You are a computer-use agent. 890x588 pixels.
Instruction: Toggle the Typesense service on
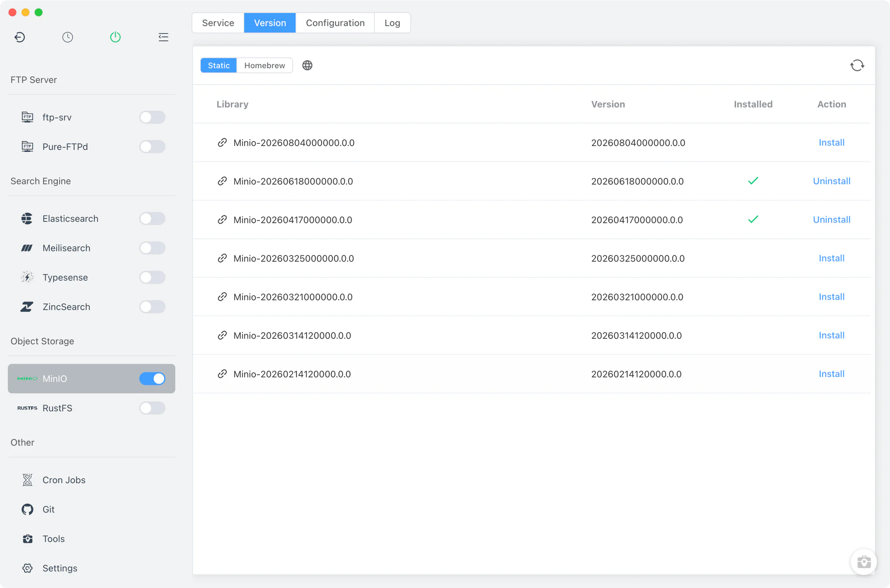pos(152,277)
